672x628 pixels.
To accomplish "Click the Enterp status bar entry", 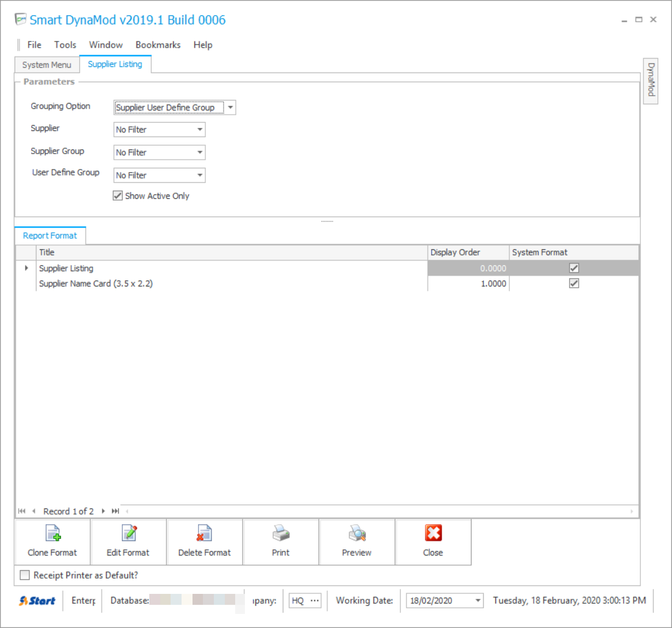I will pos(83,600).
